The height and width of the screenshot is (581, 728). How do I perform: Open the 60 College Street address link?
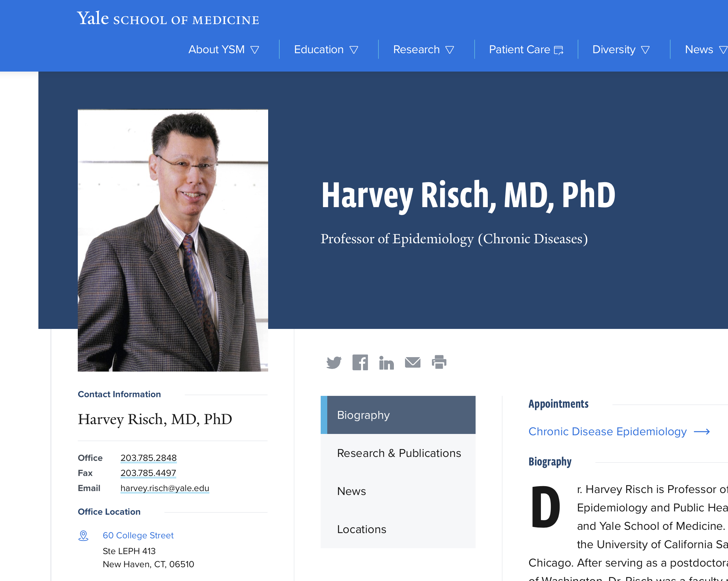138,535
